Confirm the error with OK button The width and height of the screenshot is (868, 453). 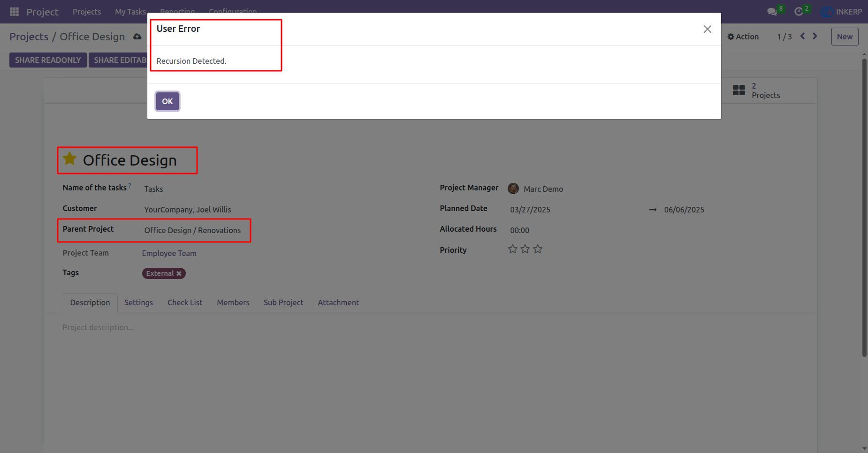coord(168,101)
